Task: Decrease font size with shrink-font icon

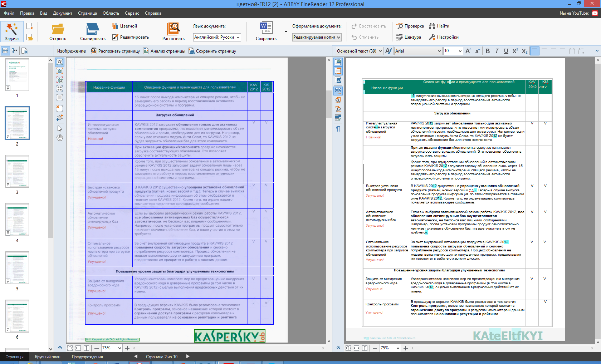Action: point(477,51)
